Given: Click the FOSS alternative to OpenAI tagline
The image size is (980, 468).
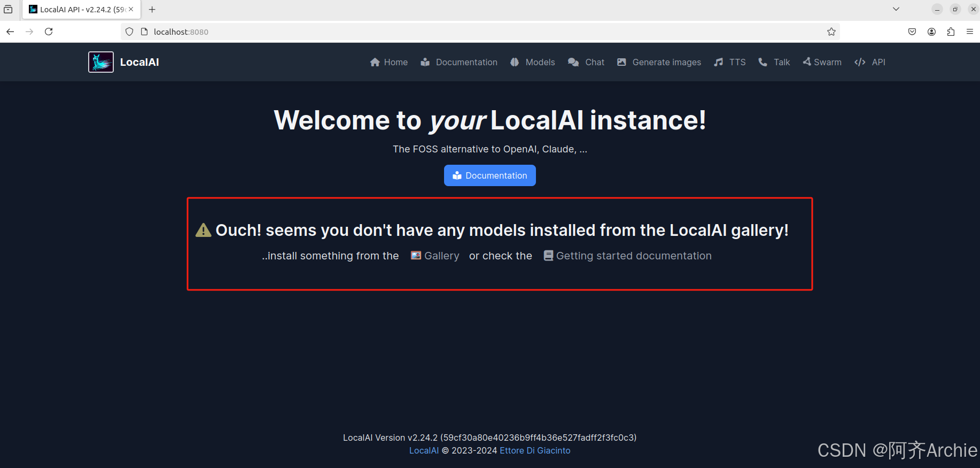Looking at the screenshot, I should 490,149.
